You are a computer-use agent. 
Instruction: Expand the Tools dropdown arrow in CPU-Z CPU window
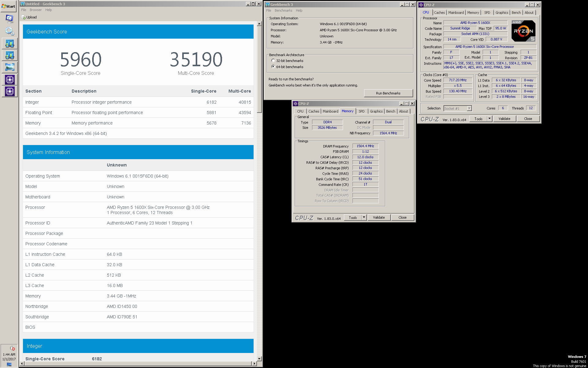coord(489,119)
